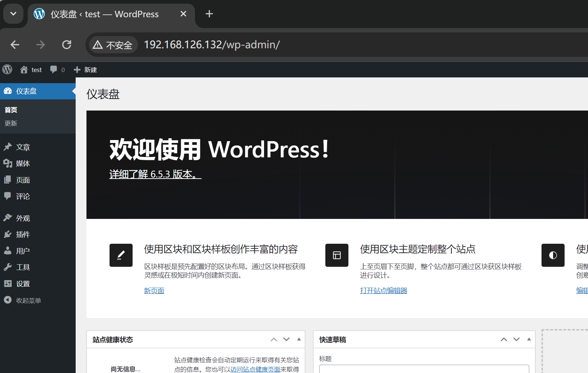Click the 新建 plus button

[x=85, y=69]
